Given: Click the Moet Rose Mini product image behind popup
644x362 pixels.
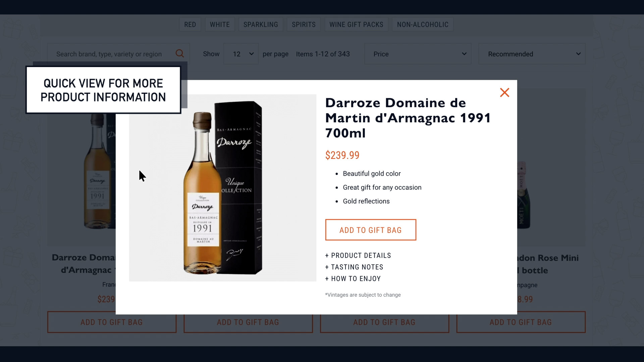Looking at the screenshot, I should click(x=552, y=168).
